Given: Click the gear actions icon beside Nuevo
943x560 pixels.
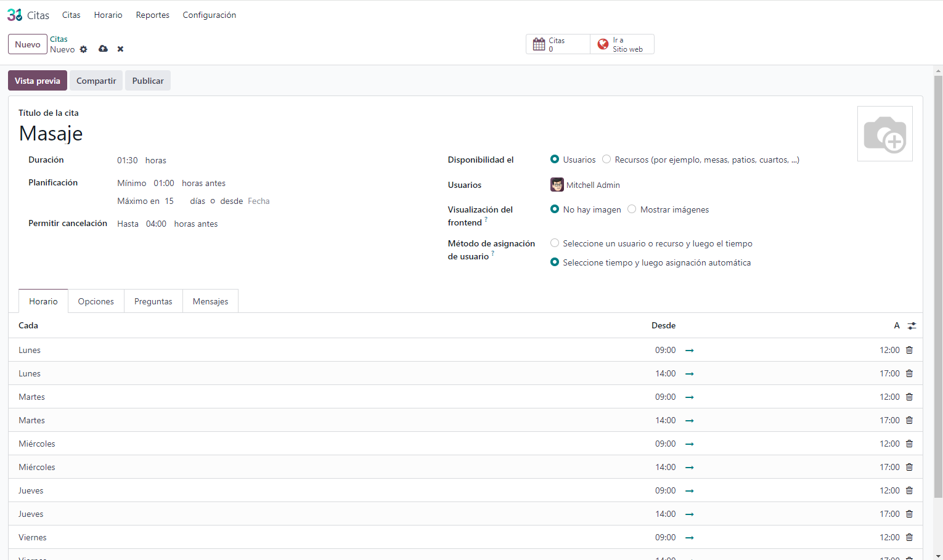Looking at the screenshot, I should [84, 49].
